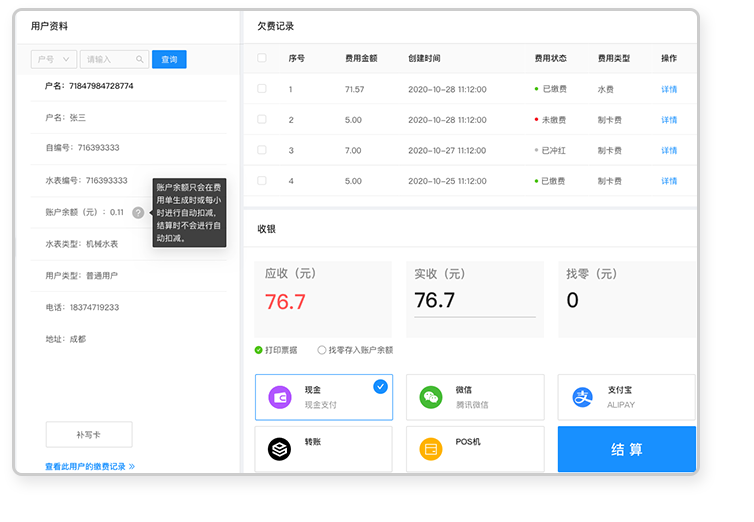The width and height of the screenshot is (754, 522).
Task: Click the blue 查询 button
Action: tap(169, 59)
